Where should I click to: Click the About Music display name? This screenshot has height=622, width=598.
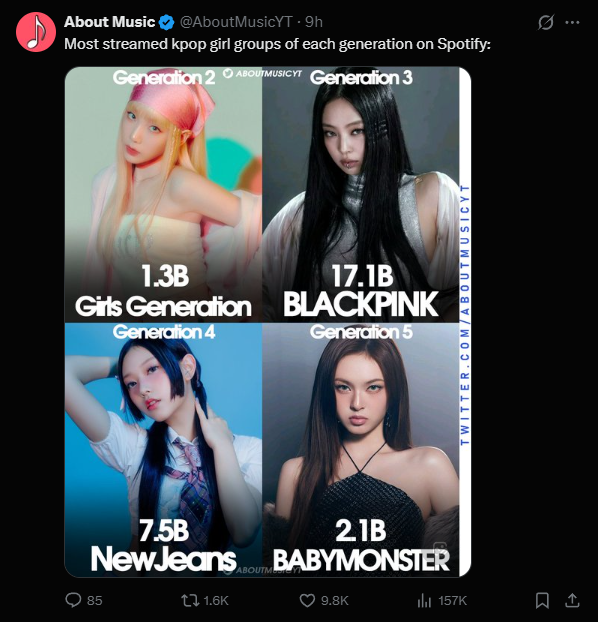tap(110, 22)
